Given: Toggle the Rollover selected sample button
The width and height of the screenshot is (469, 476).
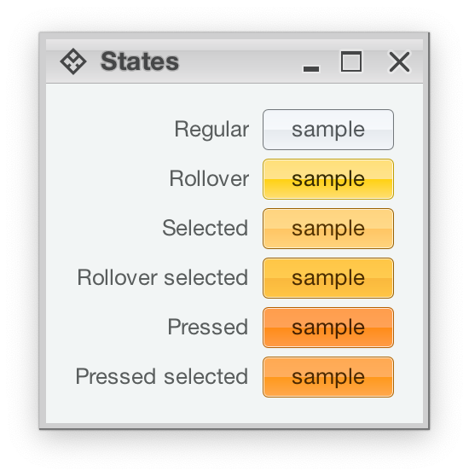Looking at the screenshot, I should click(x=328, y=278).
